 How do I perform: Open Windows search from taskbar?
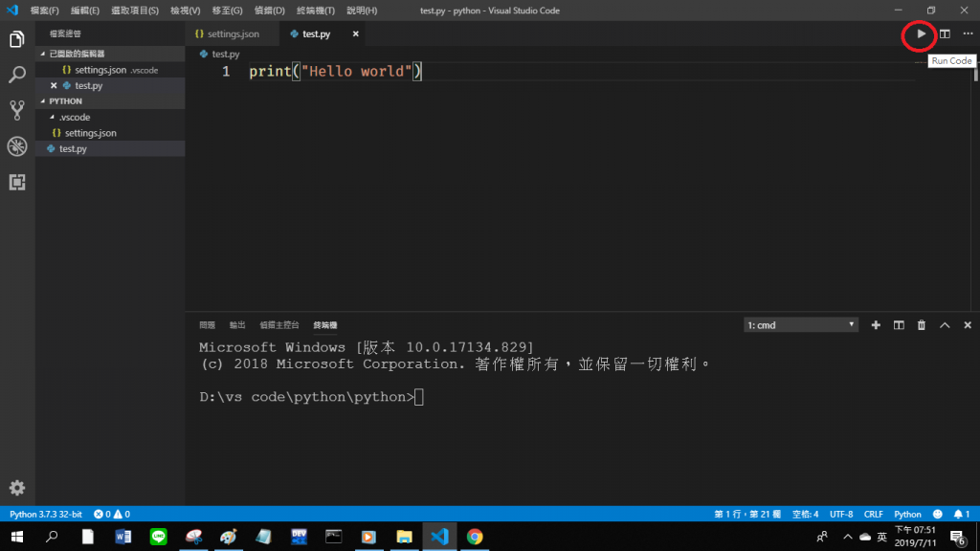click(52, 537)
